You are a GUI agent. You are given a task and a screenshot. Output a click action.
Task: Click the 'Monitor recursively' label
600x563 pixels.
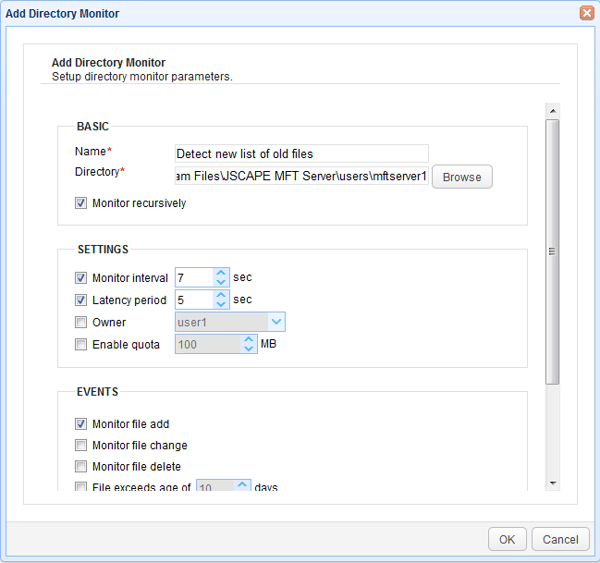(x=139, y=203)
